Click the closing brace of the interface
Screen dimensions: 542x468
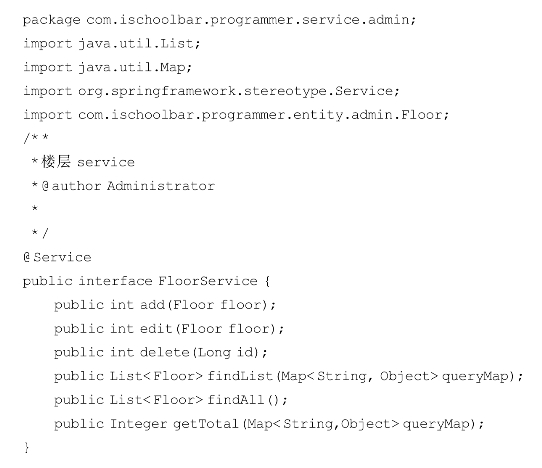point(27,447)
